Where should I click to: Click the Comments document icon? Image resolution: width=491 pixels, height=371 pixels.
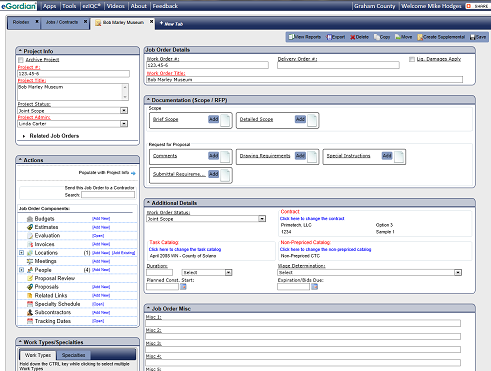(x=225, y=157)
